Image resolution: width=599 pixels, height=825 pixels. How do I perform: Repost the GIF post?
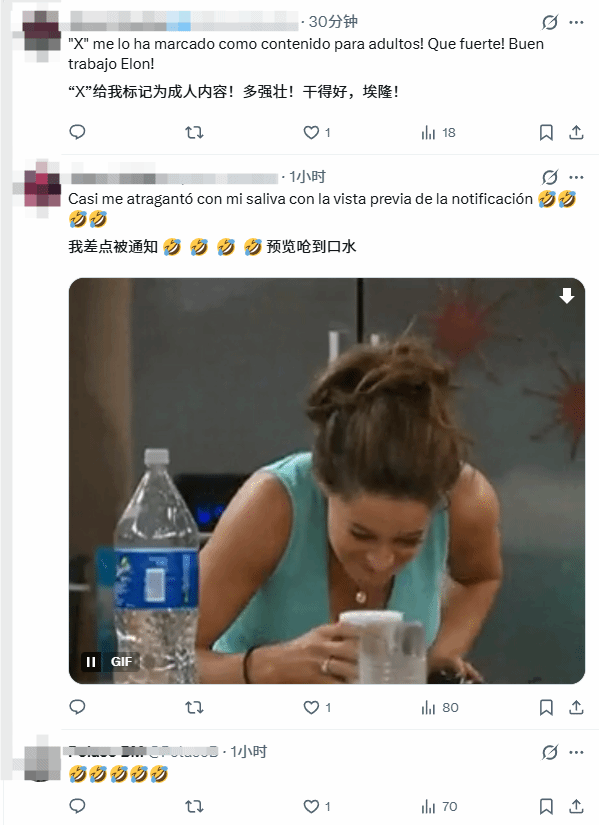pyautogui.click(x=194, y=707)
